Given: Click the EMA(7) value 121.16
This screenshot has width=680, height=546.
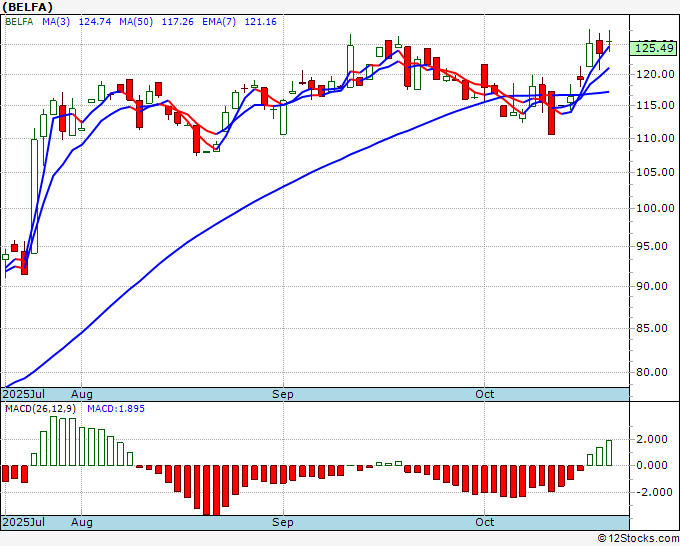Looking at the screenshot, I should click(260, 22).
